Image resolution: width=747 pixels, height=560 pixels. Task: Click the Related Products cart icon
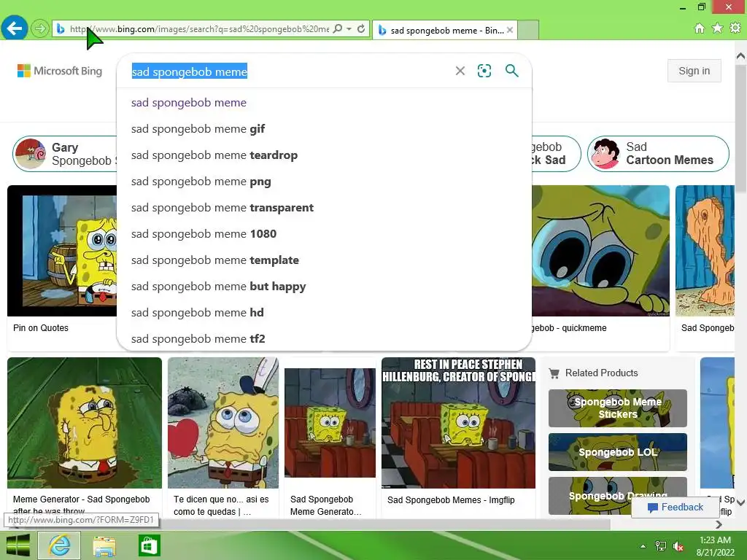tap(554, 373)
